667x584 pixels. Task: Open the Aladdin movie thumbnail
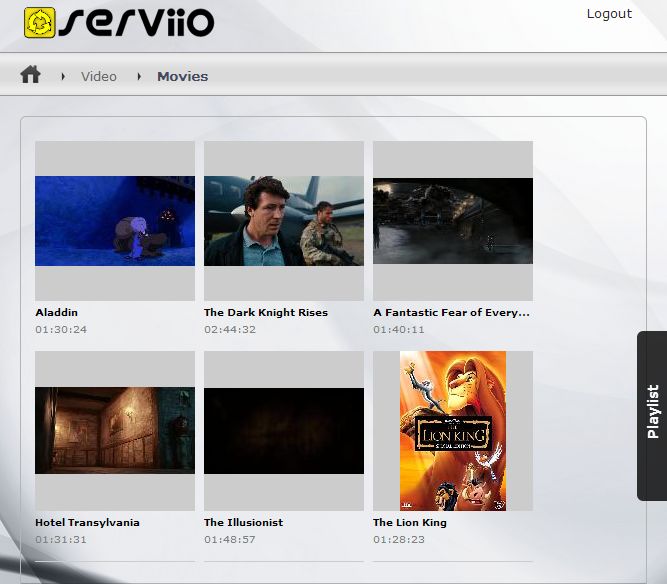(x=115, y=221)
